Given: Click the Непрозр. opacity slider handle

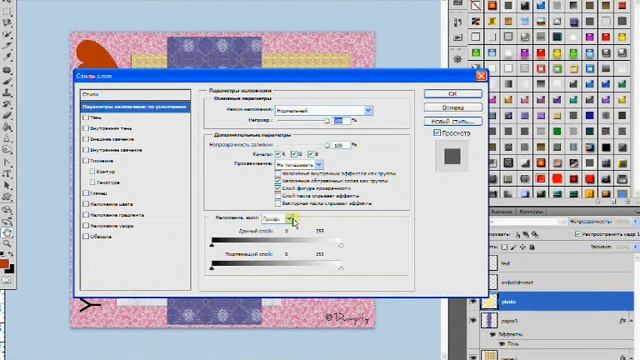Looking at the screenshot, I should tap(327, 121).
